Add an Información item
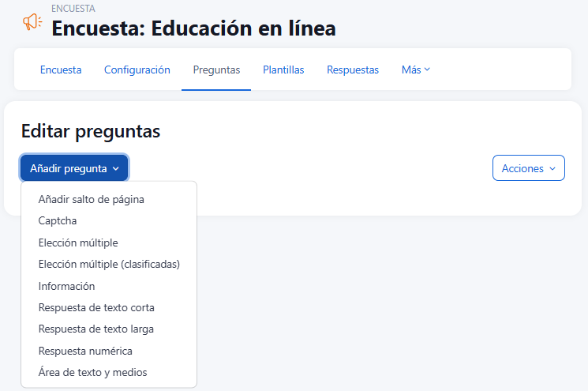Viewport: 588px width, 391px height. tap(66, 286)
